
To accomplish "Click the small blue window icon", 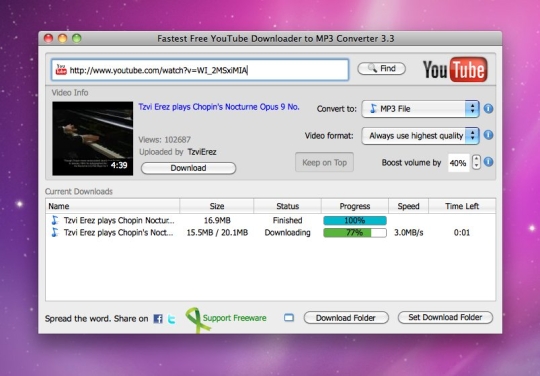I will click(289, 317).
